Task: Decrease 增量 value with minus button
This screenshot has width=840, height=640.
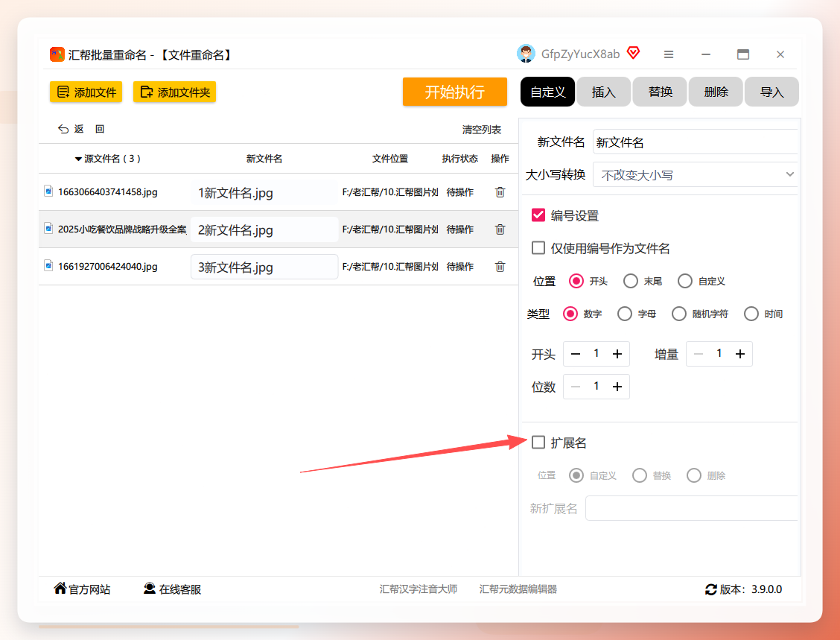Action: 699,354
